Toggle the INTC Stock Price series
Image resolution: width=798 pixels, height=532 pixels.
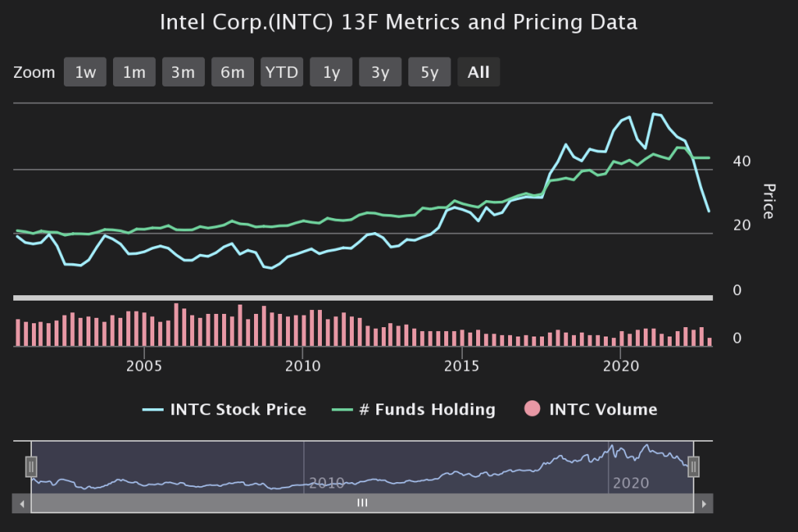point(238,410)
